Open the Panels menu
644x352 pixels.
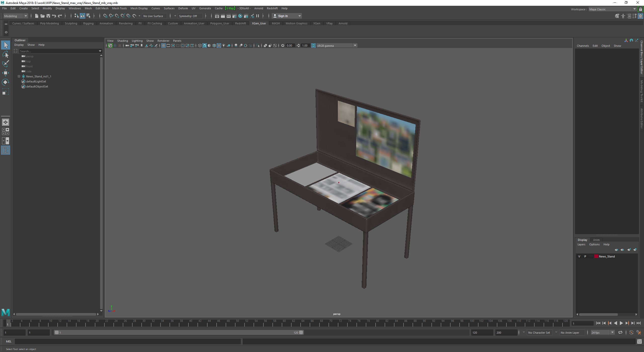click(177, 40)
